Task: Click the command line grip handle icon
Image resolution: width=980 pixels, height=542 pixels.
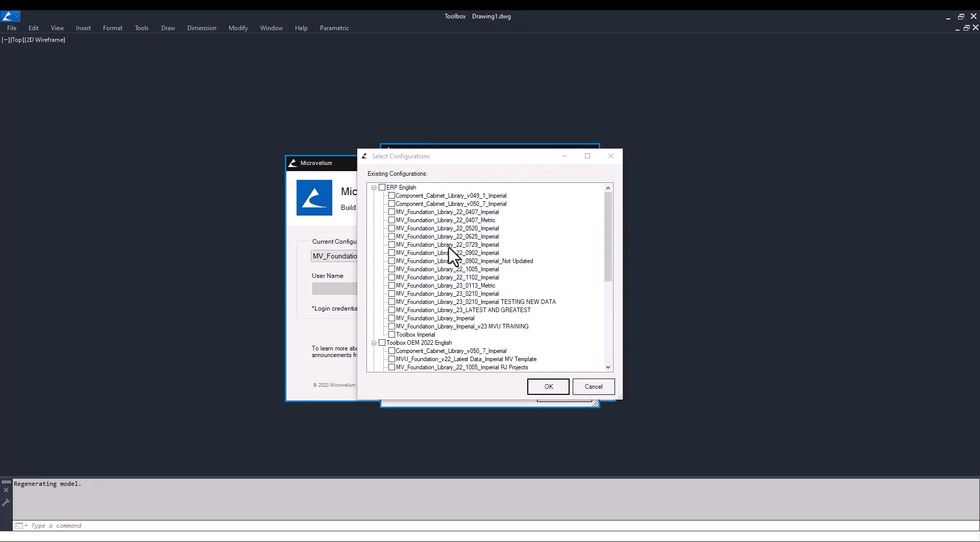Action: (x=6, y=482)
